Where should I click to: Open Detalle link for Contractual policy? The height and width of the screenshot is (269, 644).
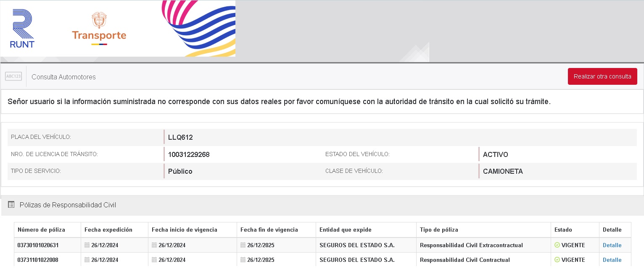click(612, 260)
